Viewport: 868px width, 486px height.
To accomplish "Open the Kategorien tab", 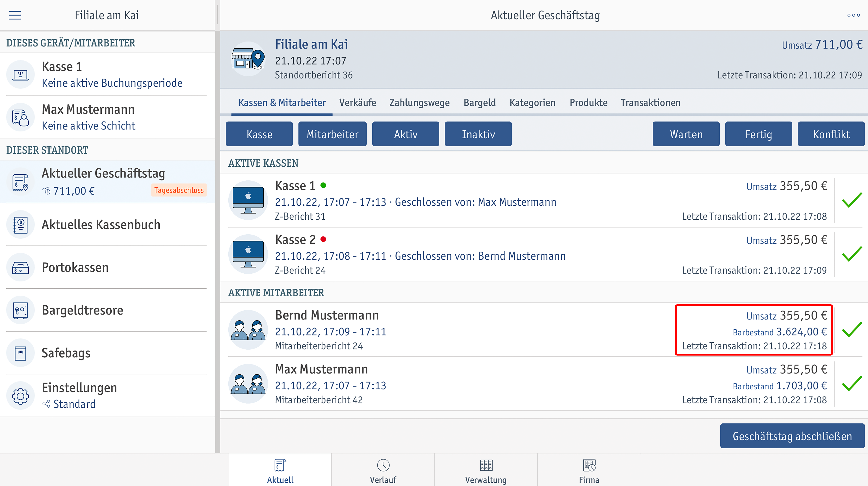I will pos(532,103).
